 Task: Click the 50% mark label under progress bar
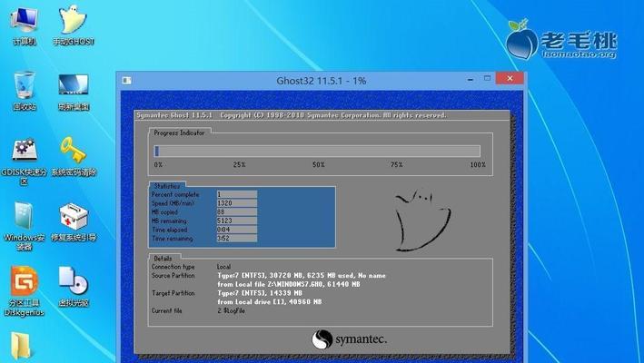point(318,164)
